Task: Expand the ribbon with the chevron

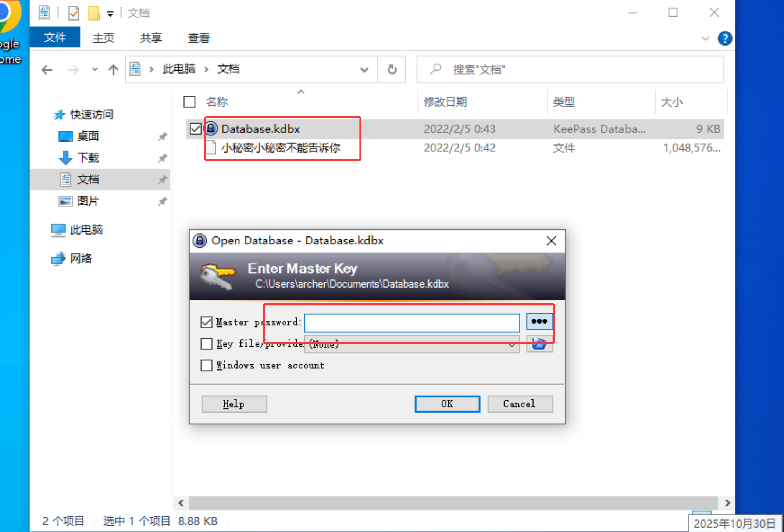Action: point(705,38)
